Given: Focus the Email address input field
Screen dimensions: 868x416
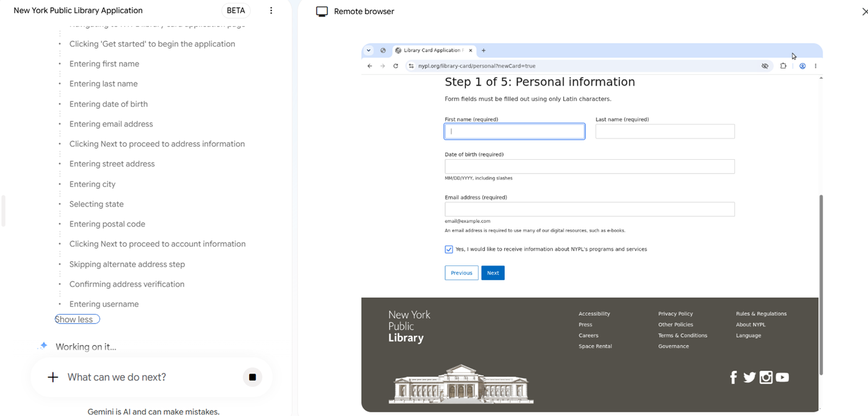Looking at the screenshot, I should (x=590, y=210).
